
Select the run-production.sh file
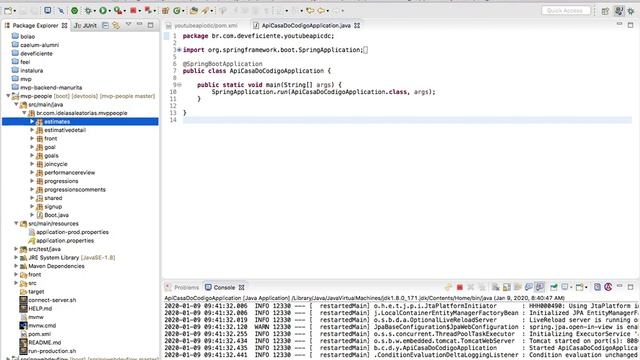[x=52, y=351]
